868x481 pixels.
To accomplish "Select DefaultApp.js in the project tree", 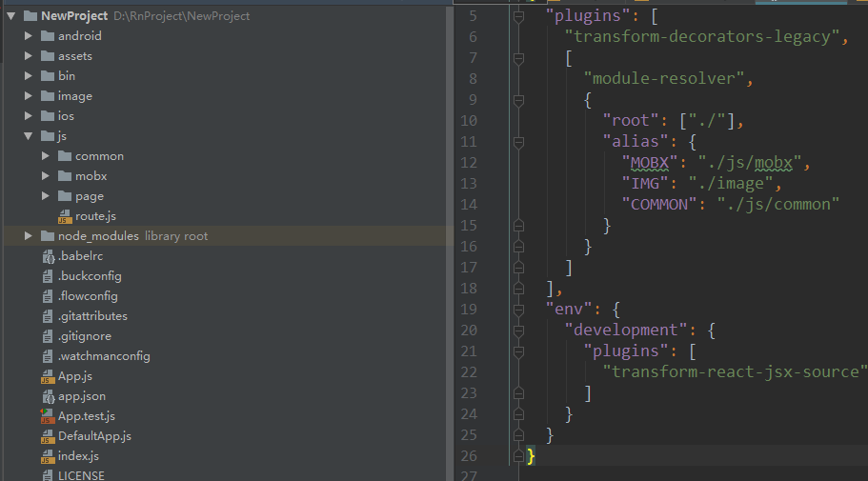I will [x=94, y=436].
